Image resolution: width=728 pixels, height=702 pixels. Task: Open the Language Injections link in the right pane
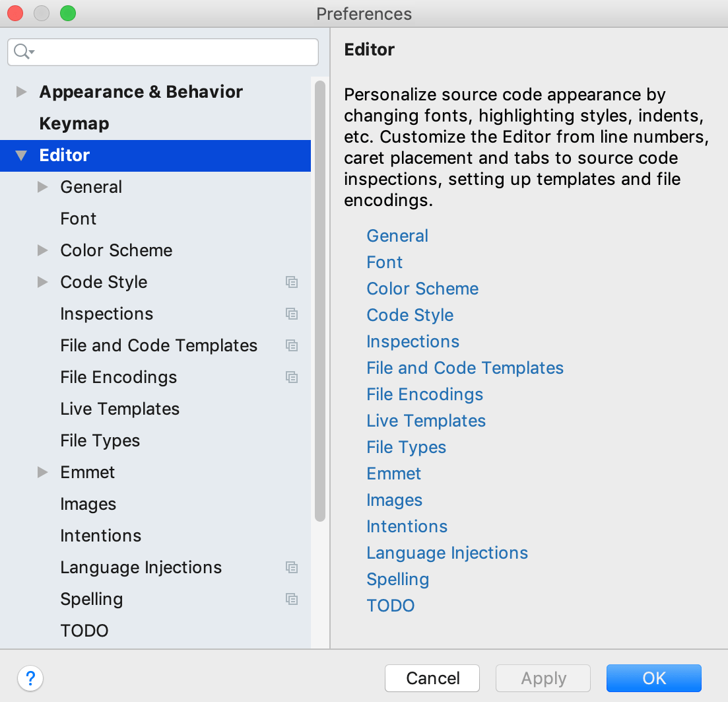pos(447,553)
